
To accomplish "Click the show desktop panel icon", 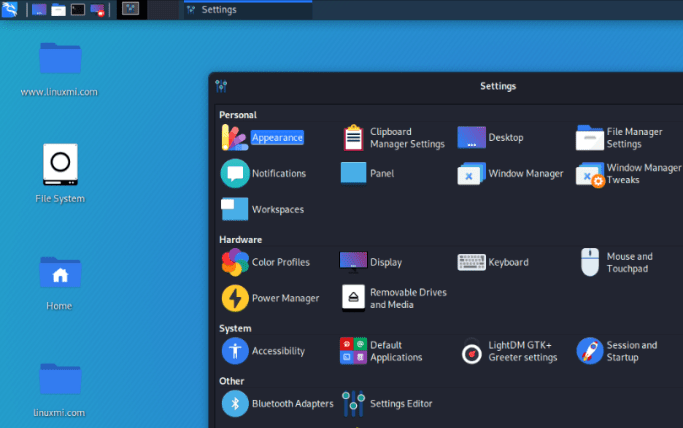I will pyautogui.click(x=39, y=10).
